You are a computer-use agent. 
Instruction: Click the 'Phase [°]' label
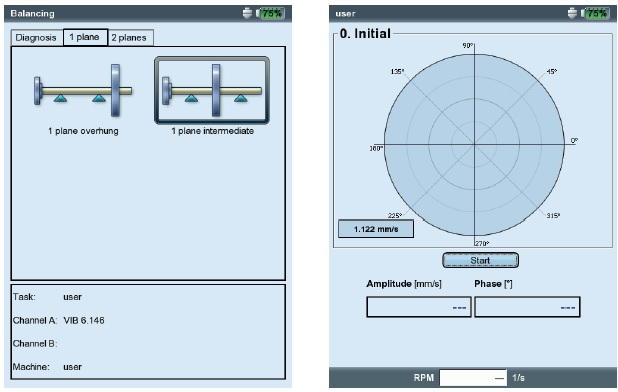pos(493,284)
